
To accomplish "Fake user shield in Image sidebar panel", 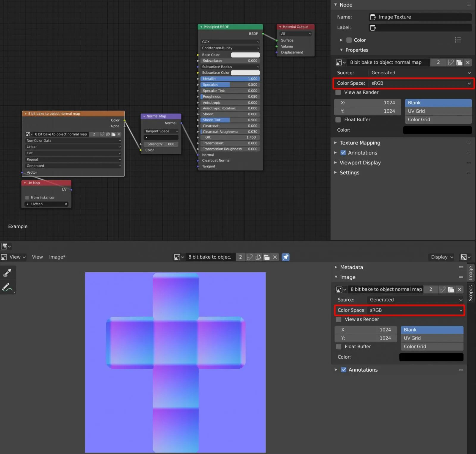I will (443, 289).
